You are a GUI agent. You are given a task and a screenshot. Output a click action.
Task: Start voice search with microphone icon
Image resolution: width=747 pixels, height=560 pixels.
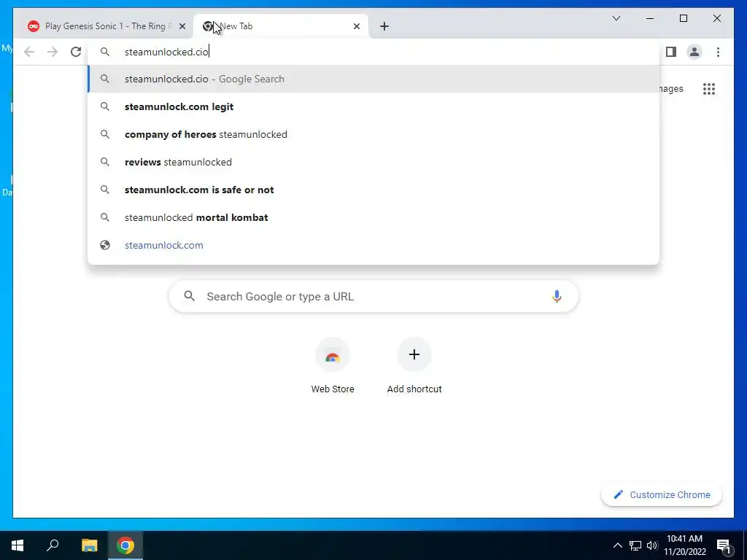click(x=557, y=296)
